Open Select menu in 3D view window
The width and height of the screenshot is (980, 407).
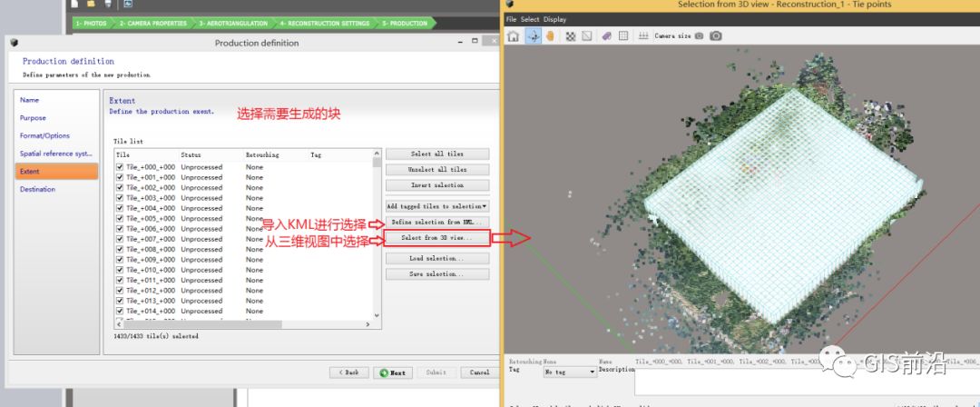point(530,19)
